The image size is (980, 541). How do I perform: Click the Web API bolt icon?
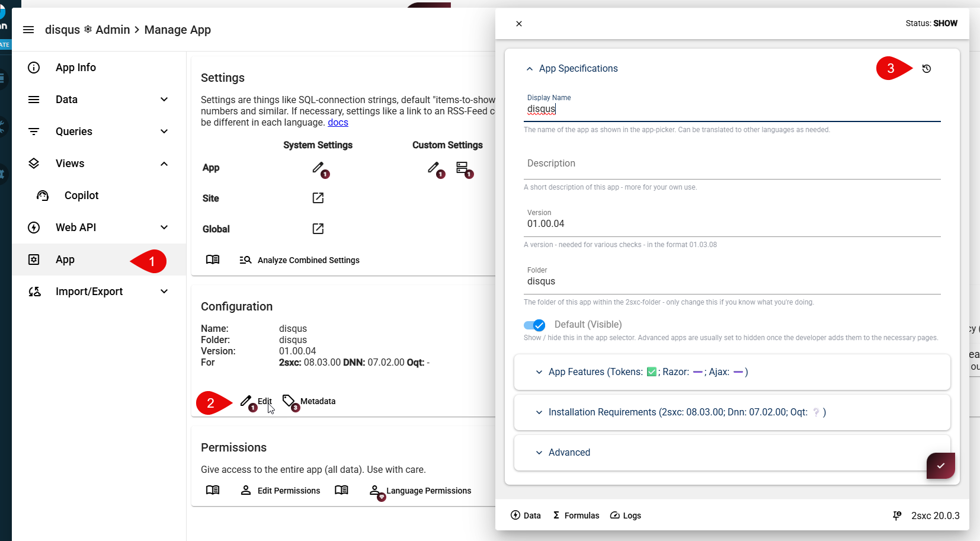click(34, 228)
